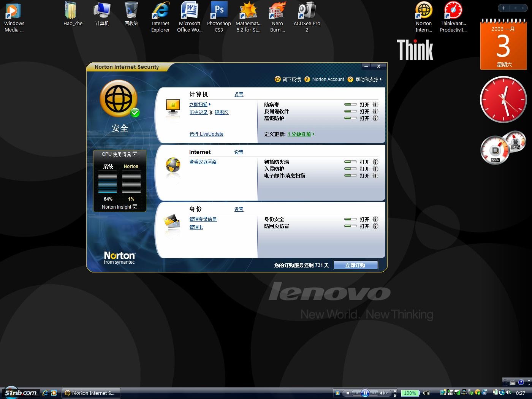532x399 pixels.
Task: Add gadget with sidebar plus button
Action: pyautogui.click(x=503, y=8)
